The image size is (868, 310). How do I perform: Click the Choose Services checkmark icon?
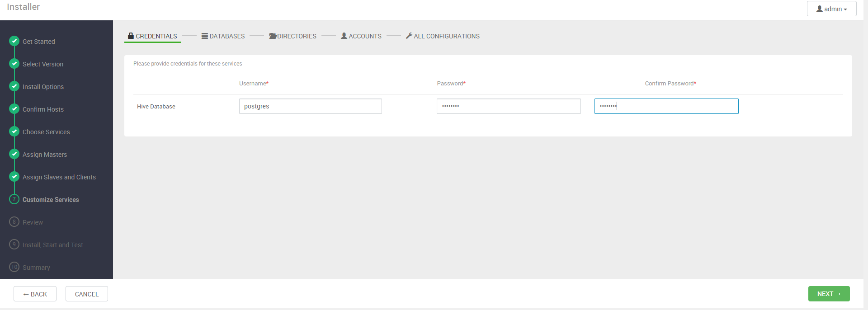tap(14, 132)
